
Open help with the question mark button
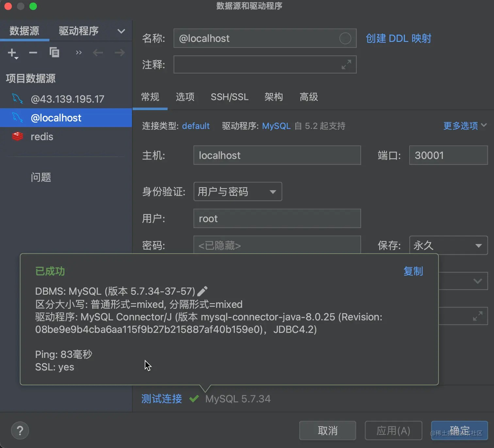(x=20, y=431)
